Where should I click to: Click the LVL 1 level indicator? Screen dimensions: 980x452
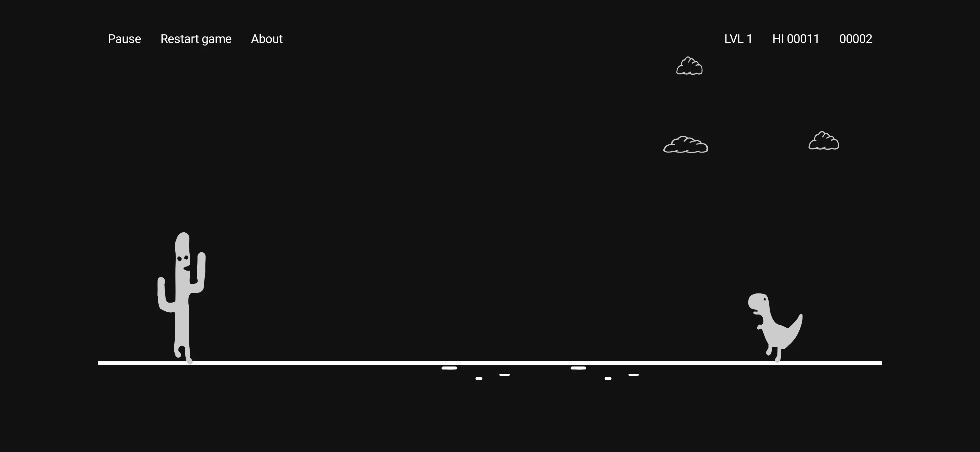[x=738, y=39]
